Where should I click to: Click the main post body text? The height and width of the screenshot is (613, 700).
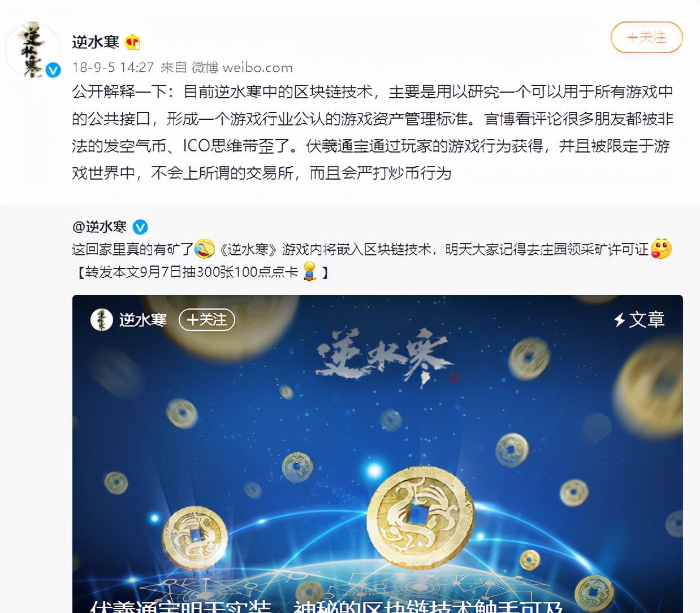click(x=373, y=132)
